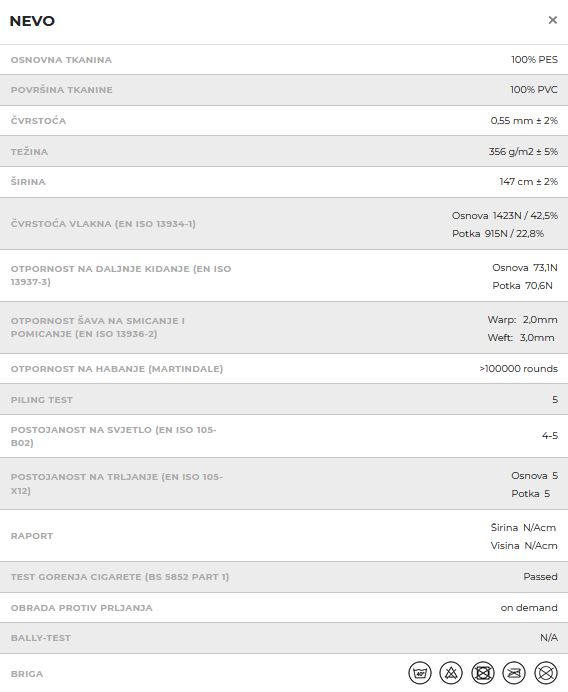Click the 356 g/m2 weight value
Screen dimensions: 568x692
tap(523, 151)
